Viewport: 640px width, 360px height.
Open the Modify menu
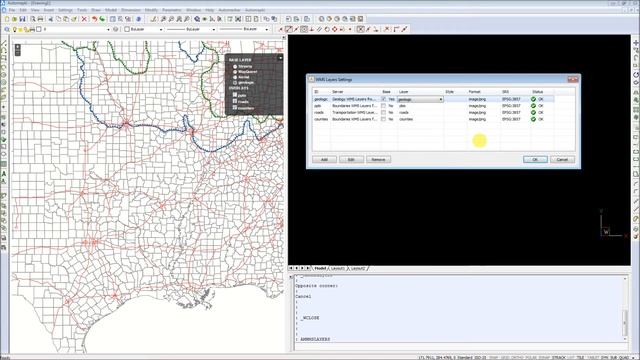[x=151, y=10]
